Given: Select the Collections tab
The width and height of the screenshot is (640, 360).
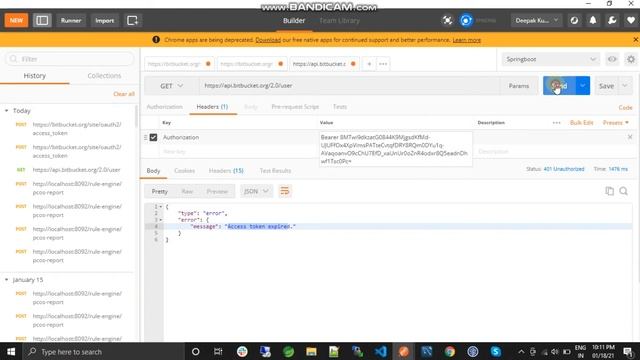Looking at the screenshot, I should coord(104,76).
